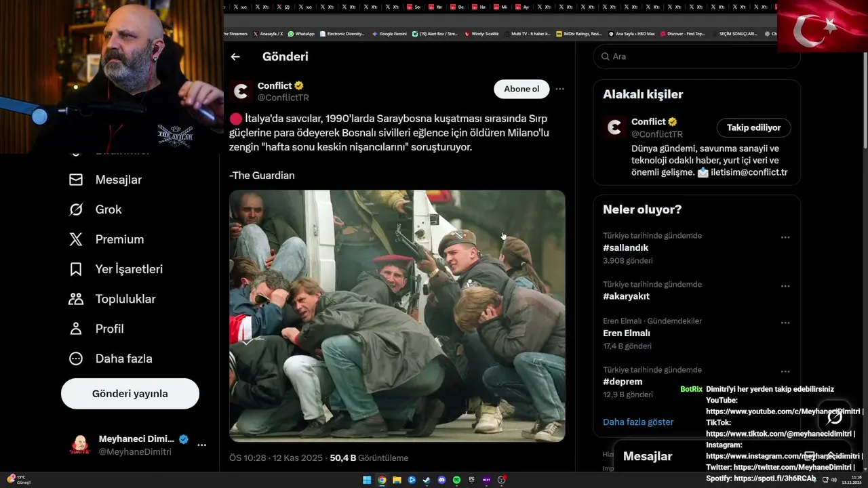868x488 pixels.
Task: Click Daha fazla göster link
Action: pos(638,422)
